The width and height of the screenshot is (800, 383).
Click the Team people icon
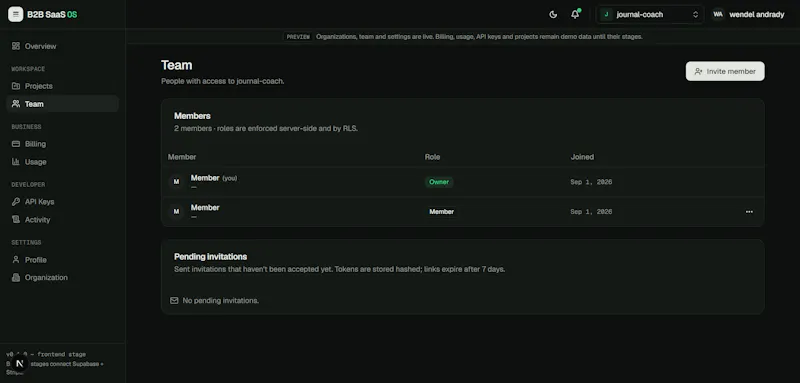click(16, 104)
